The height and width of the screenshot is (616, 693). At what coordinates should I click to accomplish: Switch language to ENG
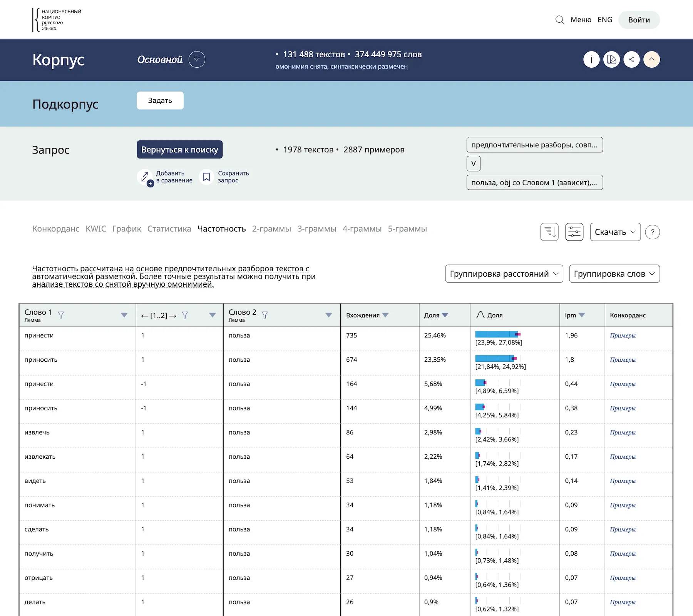point(605,20)
